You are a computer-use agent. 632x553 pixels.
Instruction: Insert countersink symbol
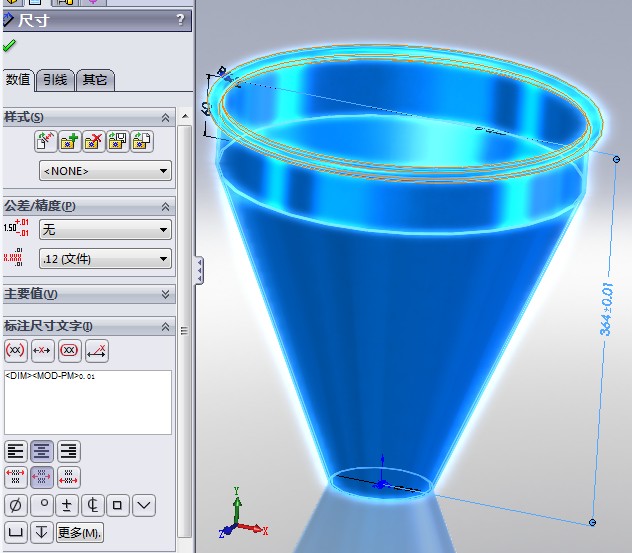click(144, 505)
